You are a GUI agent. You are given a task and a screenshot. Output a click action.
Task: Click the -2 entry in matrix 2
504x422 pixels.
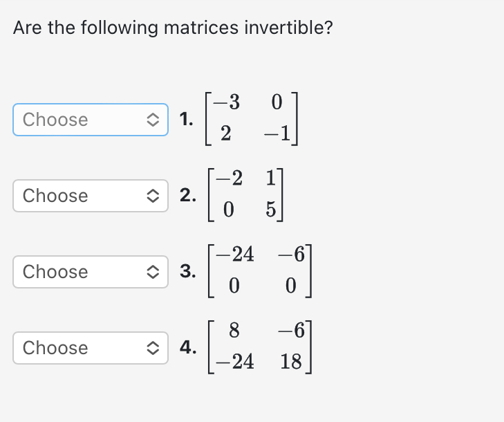pyautogui.click(x=229, y=178)
